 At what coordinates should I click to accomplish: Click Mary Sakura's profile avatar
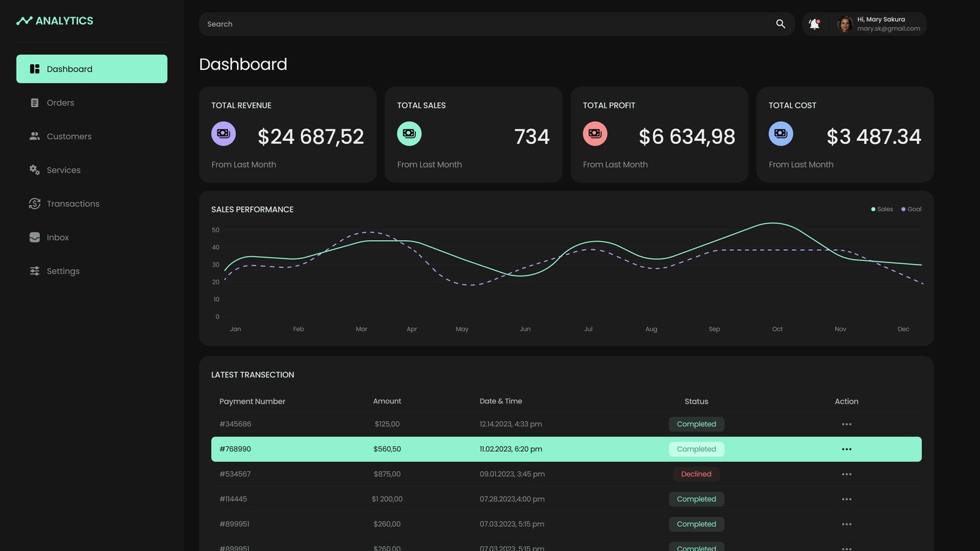pyautogui.click(x=845, y=24)
